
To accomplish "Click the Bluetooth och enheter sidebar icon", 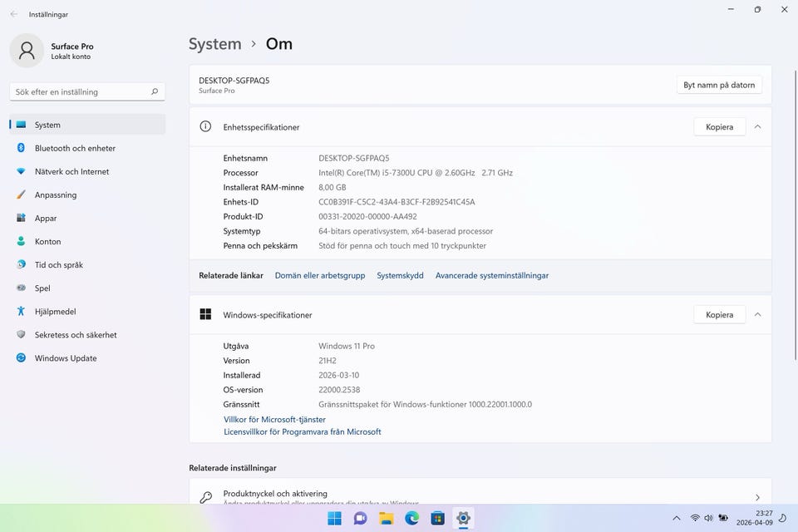I will (21, 148).
